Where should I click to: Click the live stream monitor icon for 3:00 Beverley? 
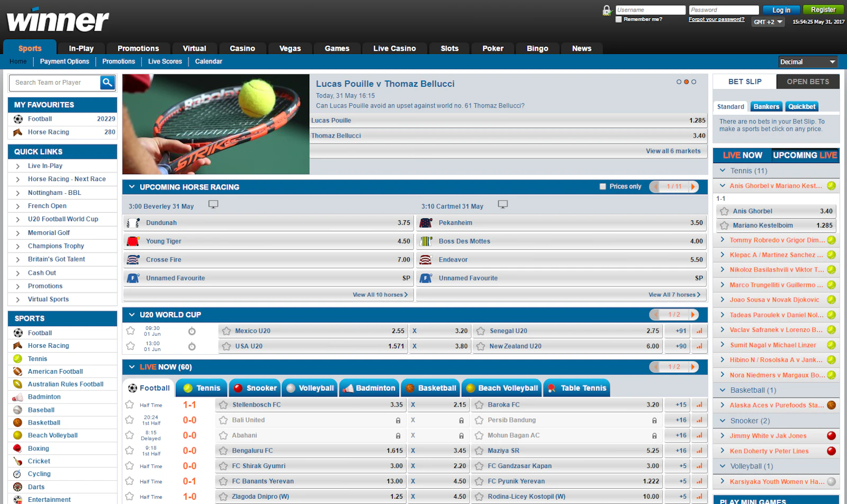point(213,204)
